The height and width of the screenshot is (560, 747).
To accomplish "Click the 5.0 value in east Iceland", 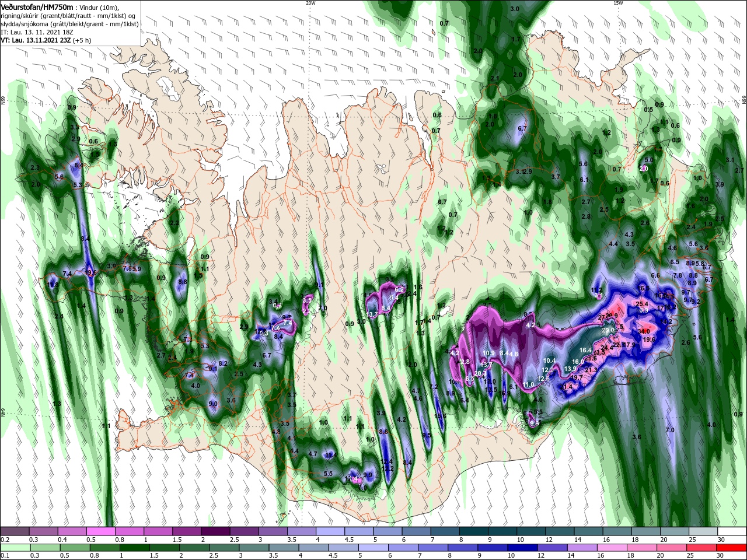I will (x=648, y=160).
